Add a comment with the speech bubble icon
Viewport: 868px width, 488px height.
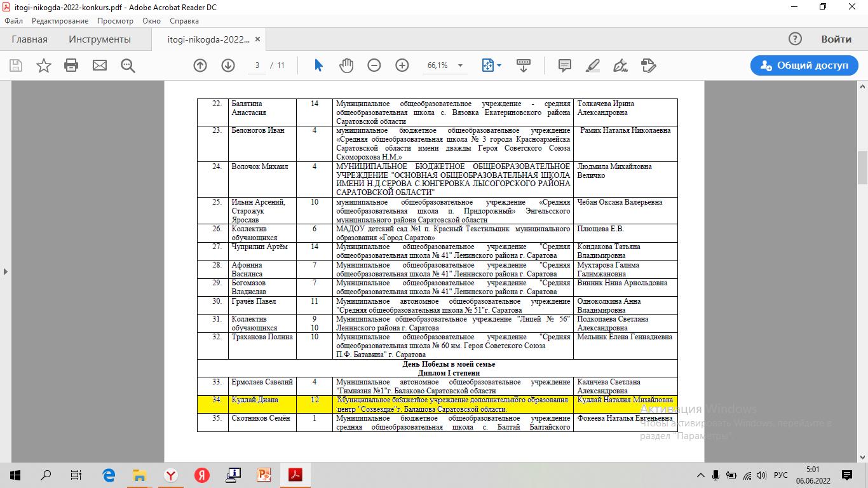pyautogui.click(x=564, y=65)
